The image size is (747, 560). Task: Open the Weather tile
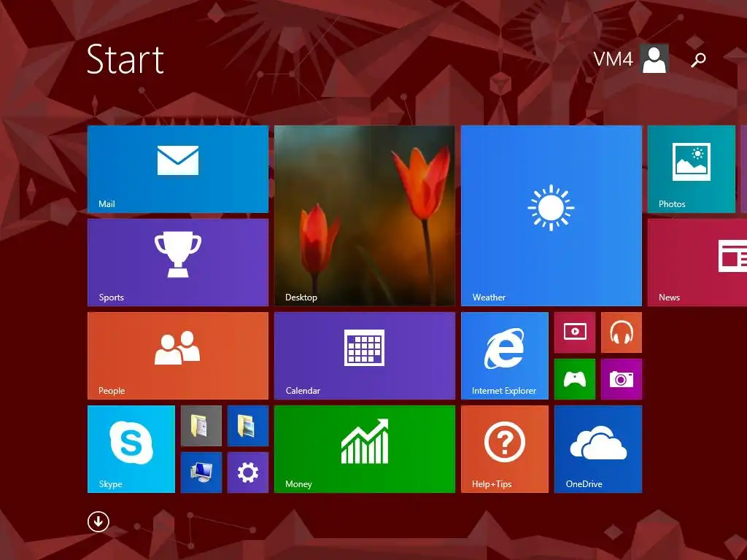(x=551, y=216)
